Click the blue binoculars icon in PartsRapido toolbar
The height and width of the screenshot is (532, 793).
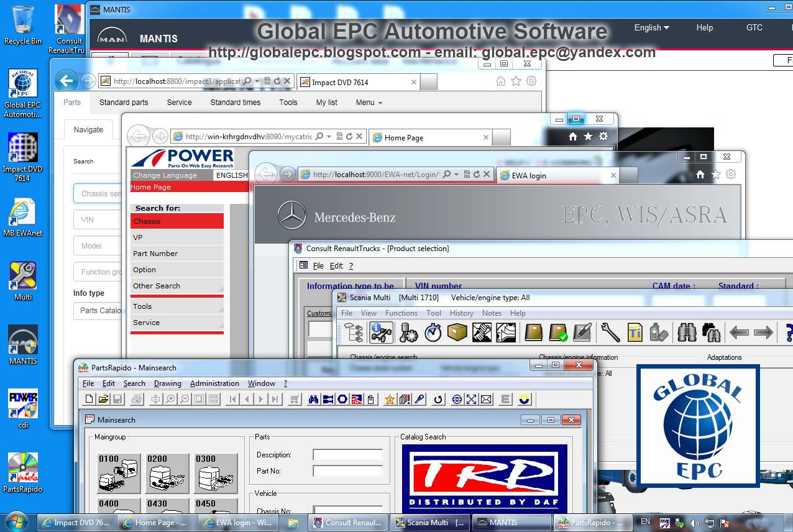point(314,399)
